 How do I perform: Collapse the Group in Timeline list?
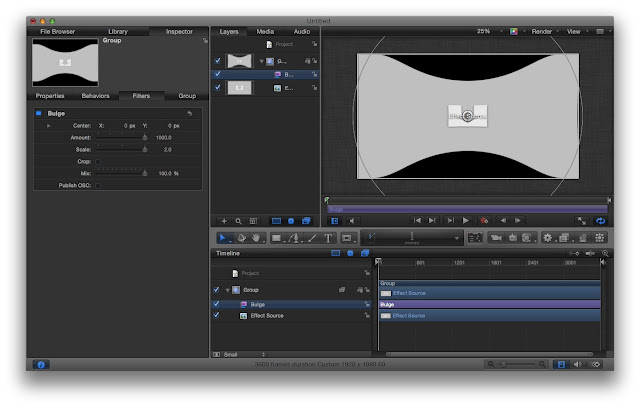click(227, 290)
